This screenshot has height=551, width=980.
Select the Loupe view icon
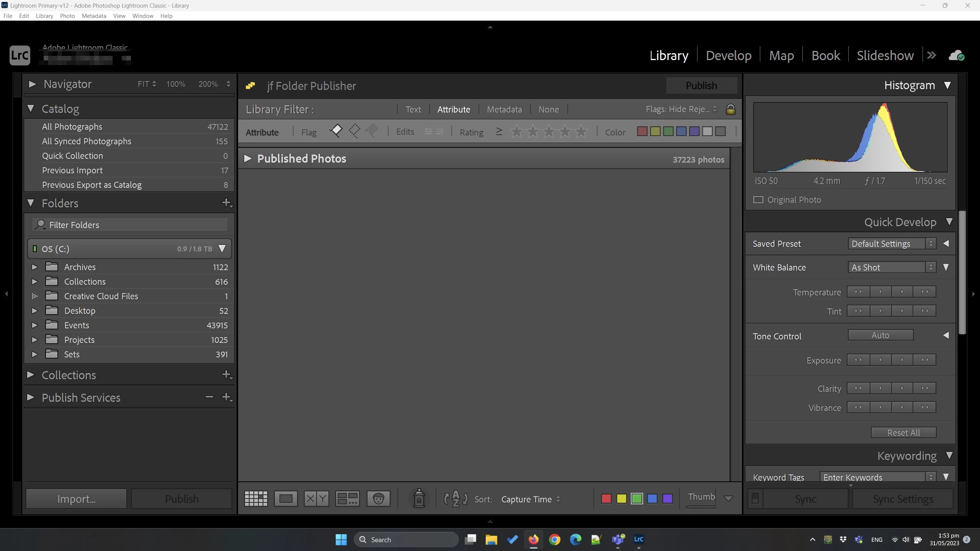(286, 499)
